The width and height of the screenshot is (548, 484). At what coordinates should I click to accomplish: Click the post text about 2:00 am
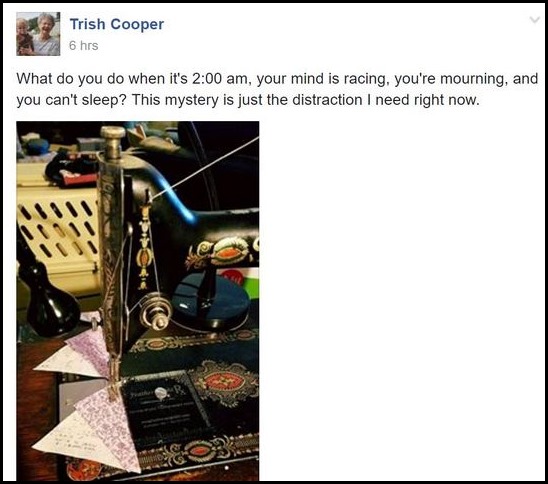click(277, 89)
